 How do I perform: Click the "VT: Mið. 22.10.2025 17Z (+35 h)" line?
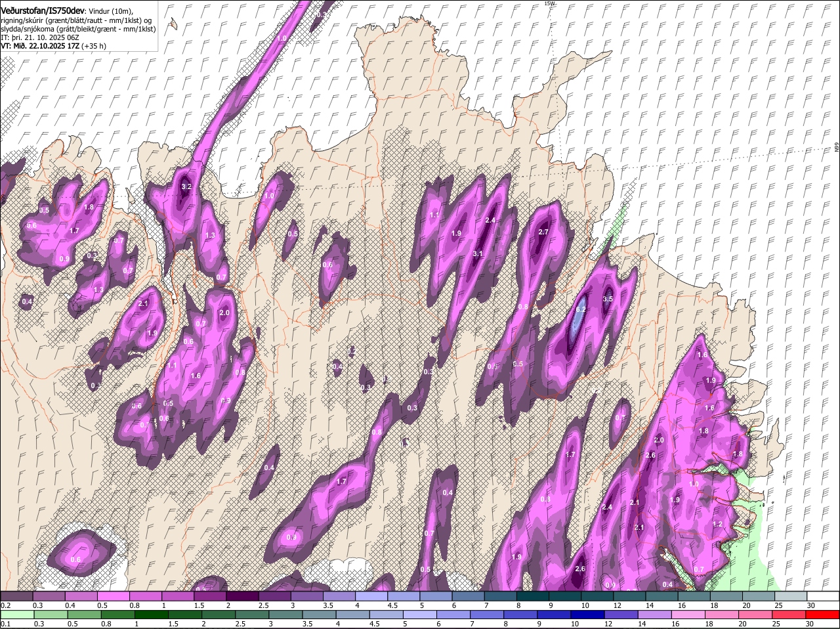pos(54,46)
